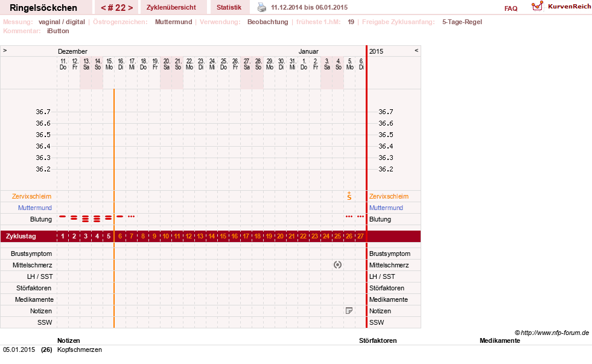Click the bleeding marker on cycle day 5

[109, 218]
